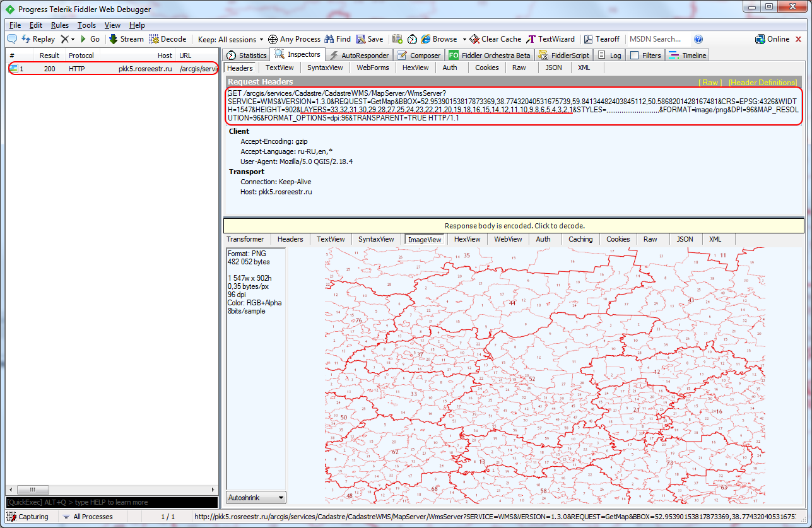Switch to the Timeline tab
This screenshot has height=528, width=812.
tap(688, 56)
